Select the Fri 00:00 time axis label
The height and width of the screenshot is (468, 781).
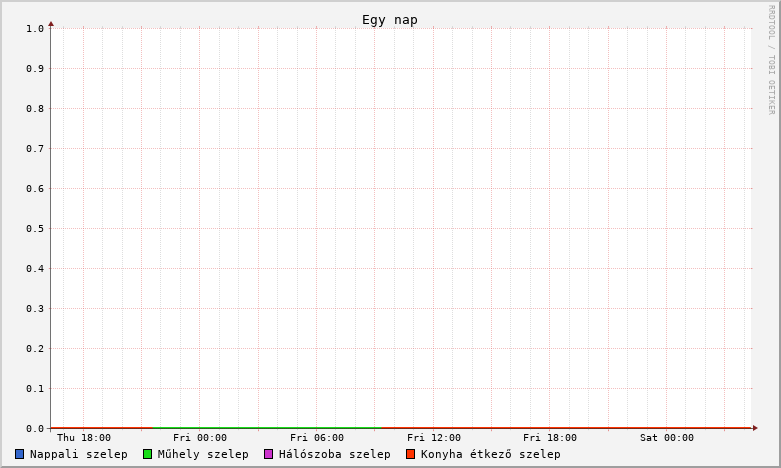tap(200, 438)
